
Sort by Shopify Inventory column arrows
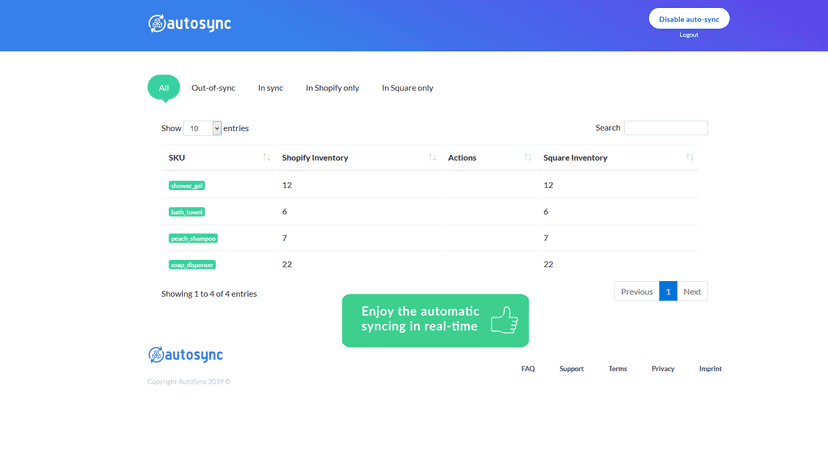pos(432,157)
